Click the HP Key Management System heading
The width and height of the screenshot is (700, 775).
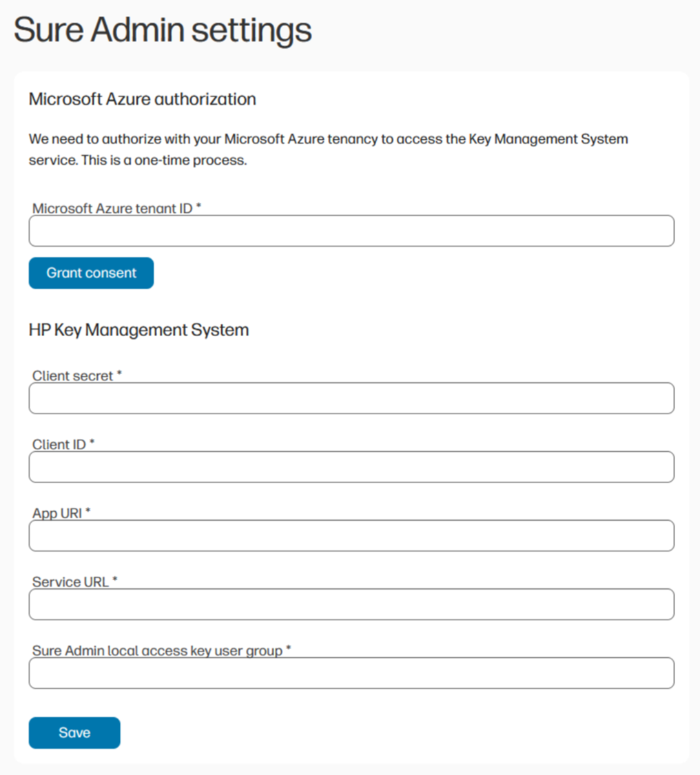tap(138, 330)
